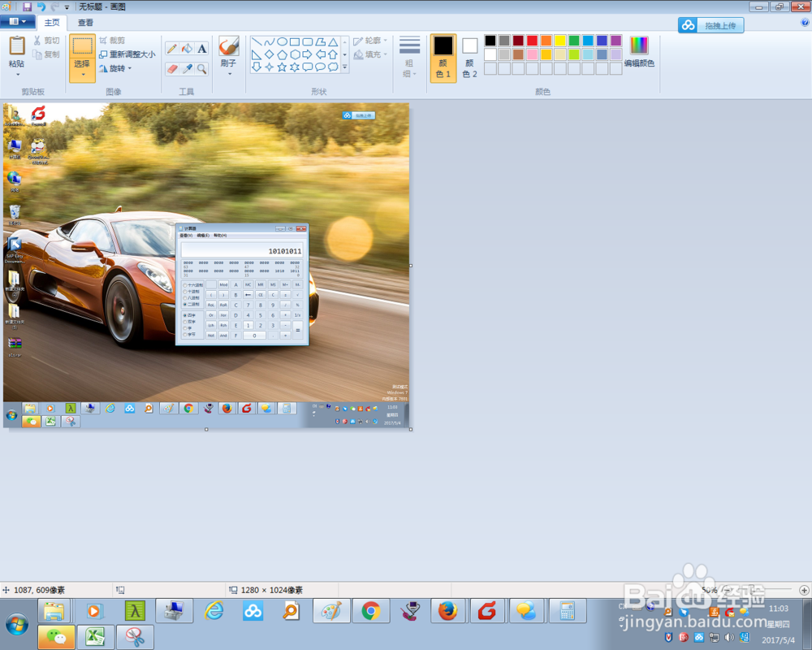Click the 粘贴 (Paste) clipboard icon
Image resolution: width=812 pixels, height=650 pixels.
(x=16, y=46)
